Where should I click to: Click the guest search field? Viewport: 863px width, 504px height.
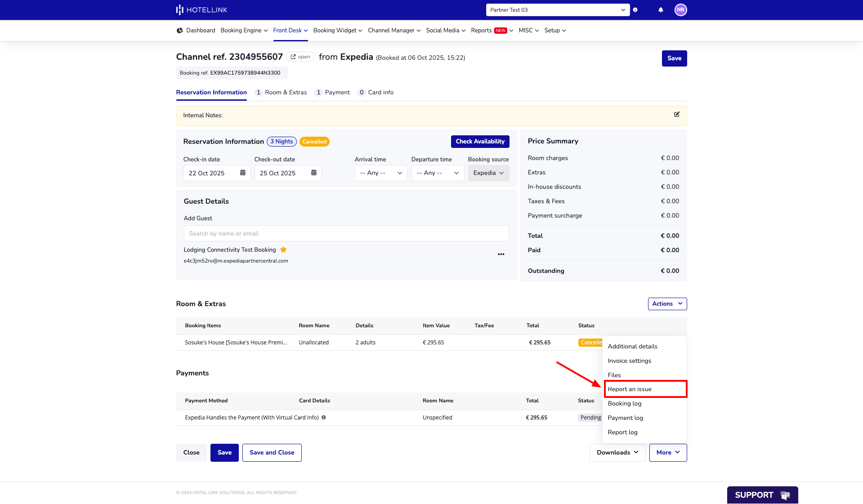346,233
